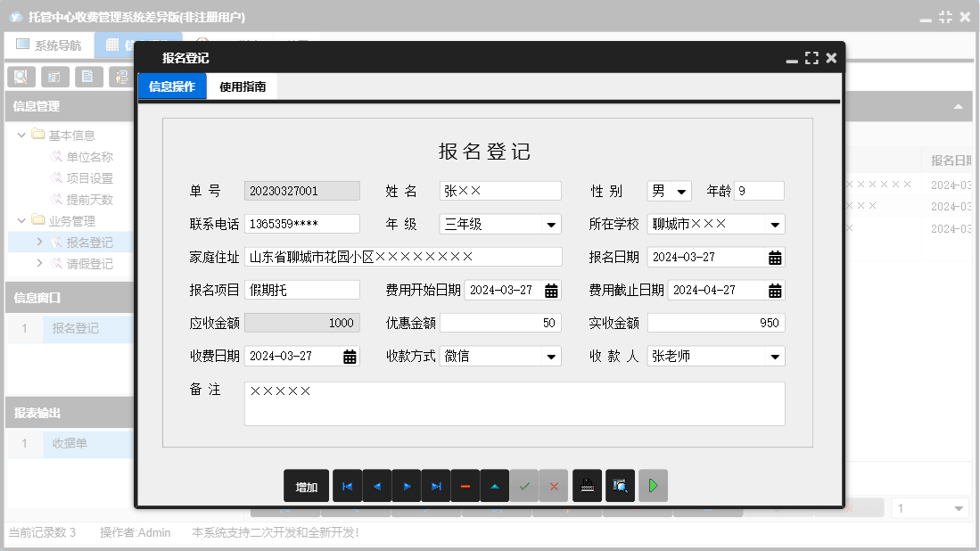Go to the previous record

pos(376,486)
